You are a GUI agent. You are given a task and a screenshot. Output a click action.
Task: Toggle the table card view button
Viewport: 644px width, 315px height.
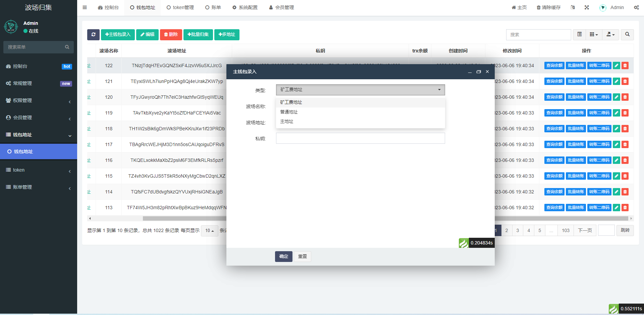point(579,35)
